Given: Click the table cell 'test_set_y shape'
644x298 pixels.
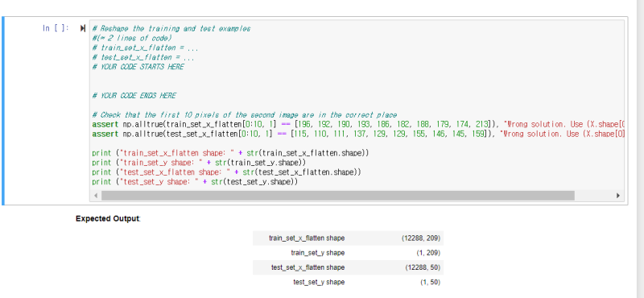Looking at the screenshot, I should (x=319, y=283).
